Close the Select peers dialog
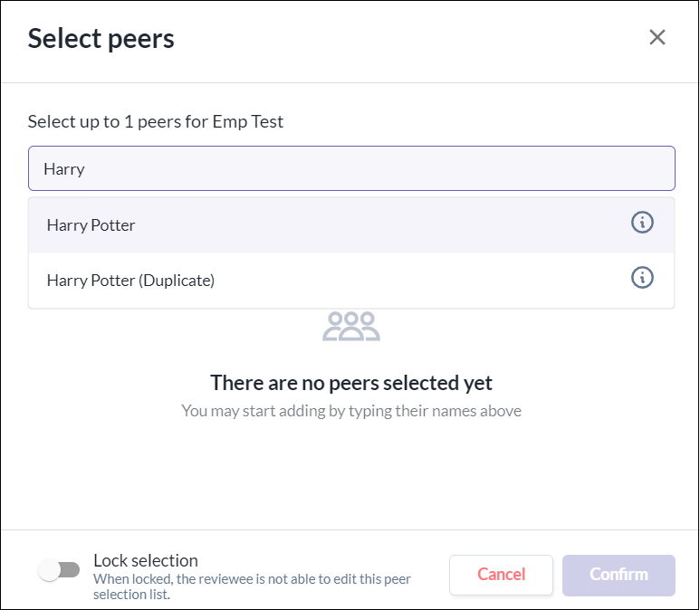 (657, 37)
